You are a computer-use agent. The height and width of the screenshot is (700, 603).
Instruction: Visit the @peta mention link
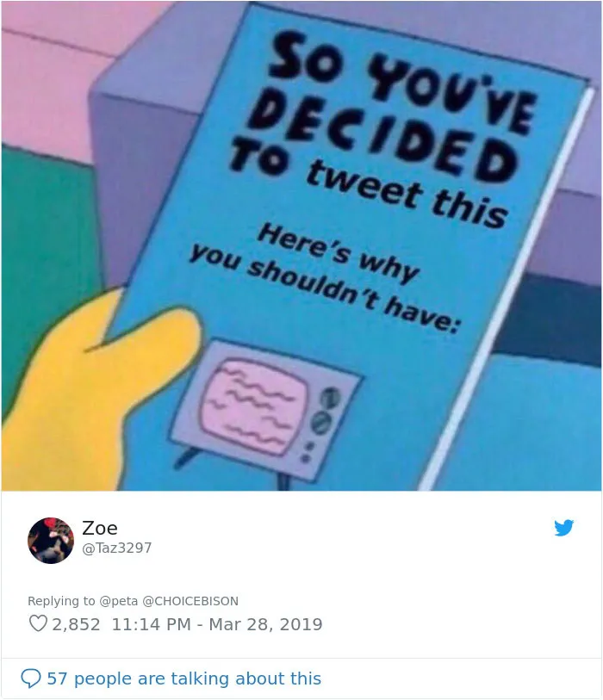[118, 601]
